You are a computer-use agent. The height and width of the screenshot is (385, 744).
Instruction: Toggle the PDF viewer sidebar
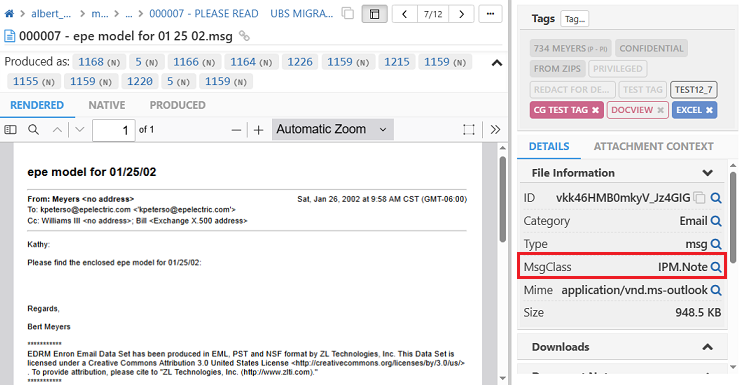coord(10,130)
